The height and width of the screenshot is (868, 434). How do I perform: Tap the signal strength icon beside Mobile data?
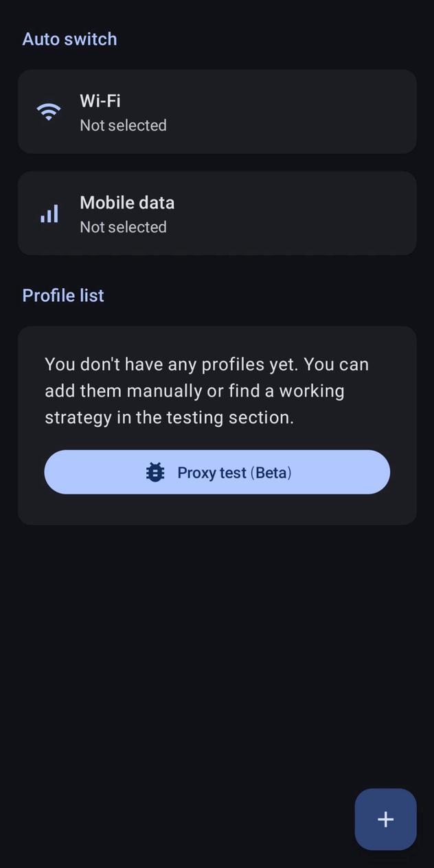coord(49,213)
